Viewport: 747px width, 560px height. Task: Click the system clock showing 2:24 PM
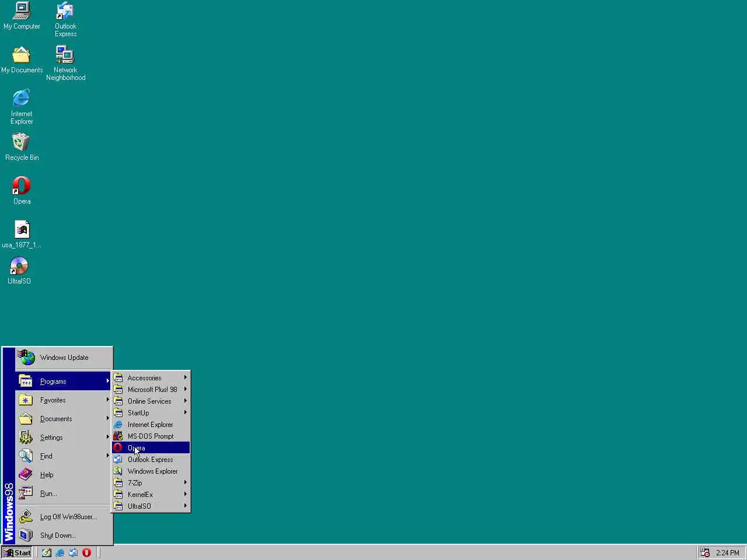(x=728, y=552)
